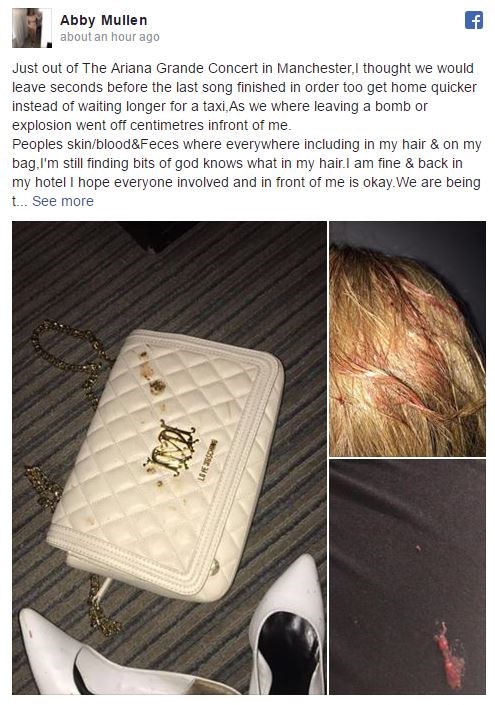Viewport: 495px width, 705px height.
Task: Open the white quilted handbag photo
Action: [169, 457]
